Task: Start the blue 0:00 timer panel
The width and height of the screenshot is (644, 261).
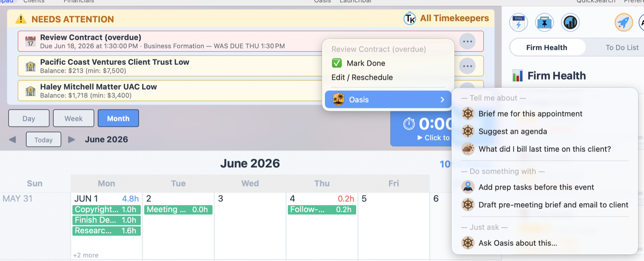Action: tap(421, 129)
